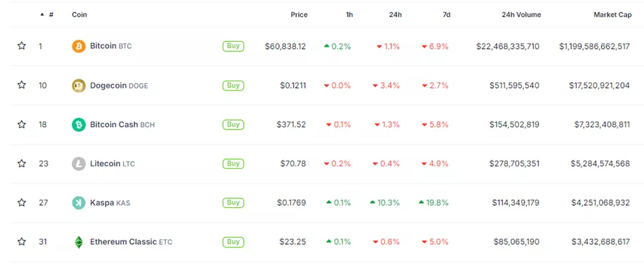This screenshot has width=644, height=264.
Task: Click the Kaspa logo icon
Action: pos(79,203)
